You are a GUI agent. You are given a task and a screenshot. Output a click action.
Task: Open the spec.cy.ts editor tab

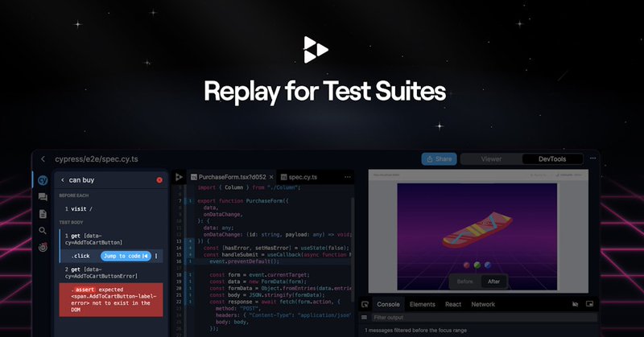pos(299,177)
